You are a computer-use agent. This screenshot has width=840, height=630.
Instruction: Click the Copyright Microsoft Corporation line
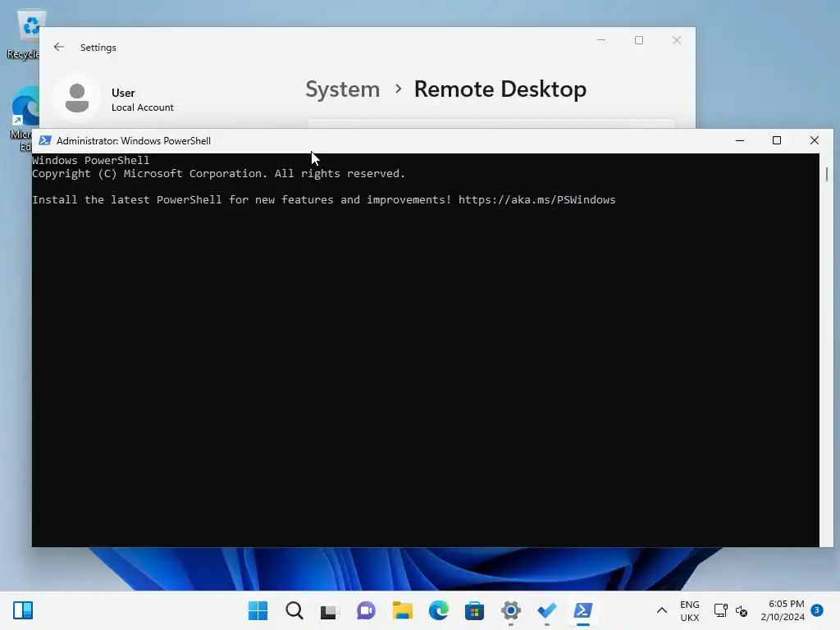[218, 174]
